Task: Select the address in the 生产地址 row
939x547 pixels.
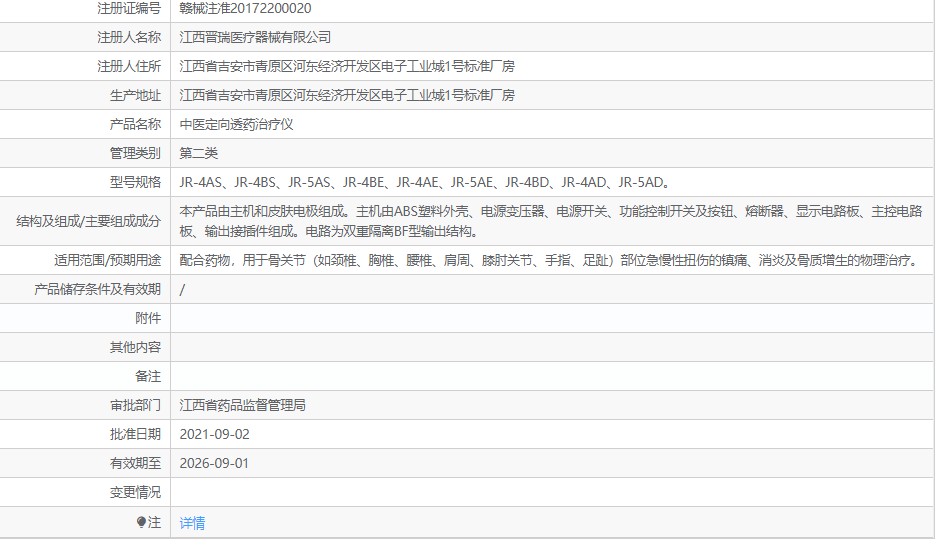Action: [347, 95]
